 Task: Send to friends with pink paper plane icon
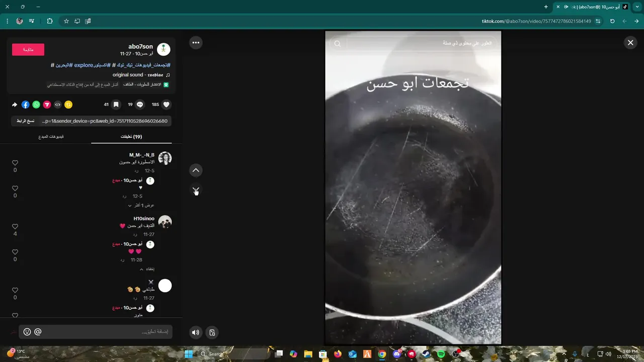tap(47, 105)
